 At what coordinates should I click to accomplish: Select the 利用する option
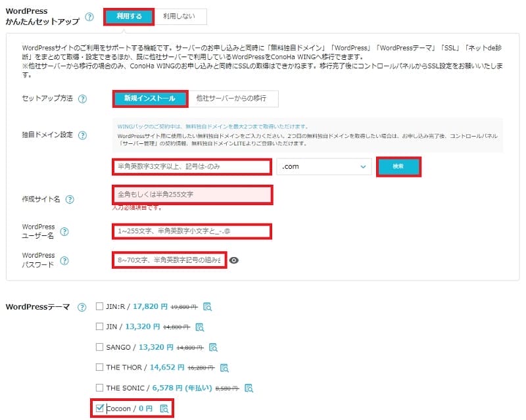coord(129,17)
